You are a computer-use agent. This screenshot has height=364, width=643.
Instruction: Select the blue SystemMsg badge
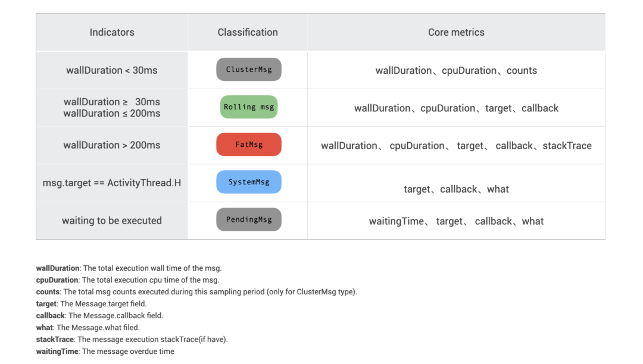tap(248, 182)
